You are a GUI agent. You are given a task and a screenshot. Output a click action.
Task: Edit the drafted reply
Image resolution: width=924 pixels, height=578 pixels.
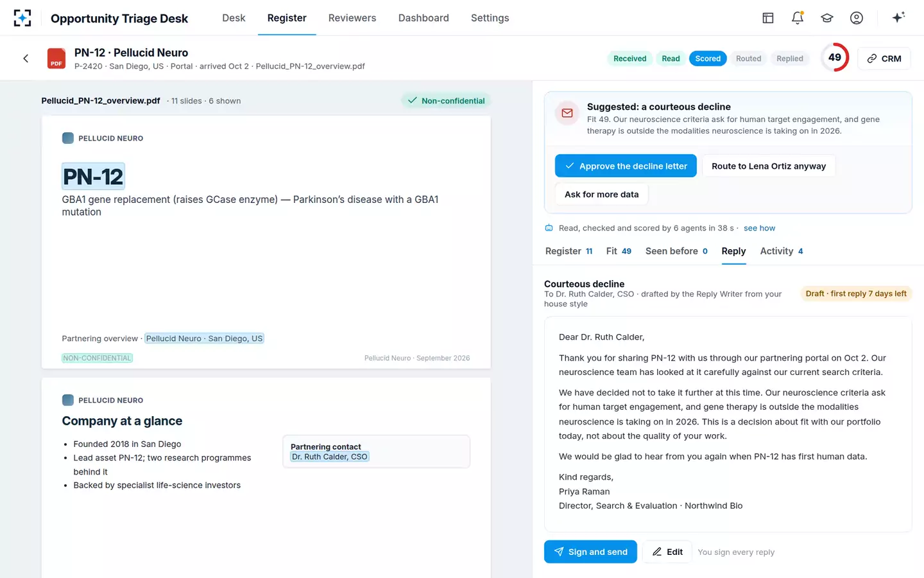667,552
